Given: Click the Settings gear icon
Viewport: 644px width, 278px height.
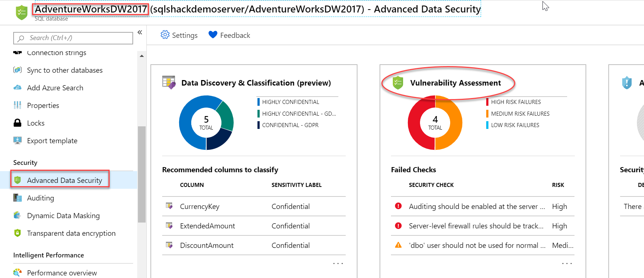Looking at the screenshot, I should pos(165,35).
